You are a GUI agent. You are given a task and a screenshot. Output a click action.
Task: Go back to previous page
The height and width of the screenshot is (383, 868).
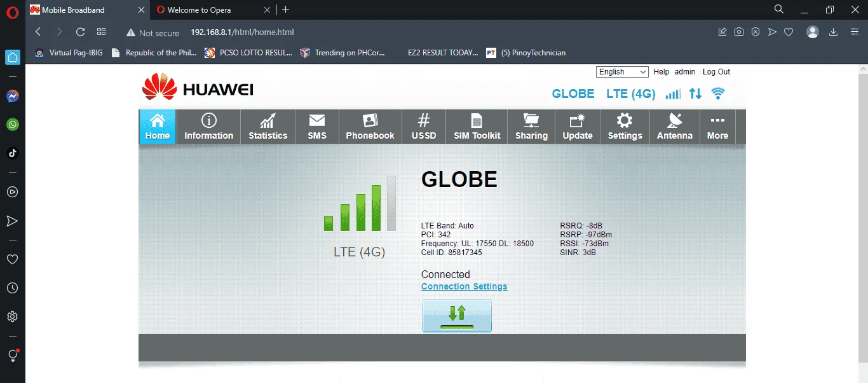[x=38, y=32]
